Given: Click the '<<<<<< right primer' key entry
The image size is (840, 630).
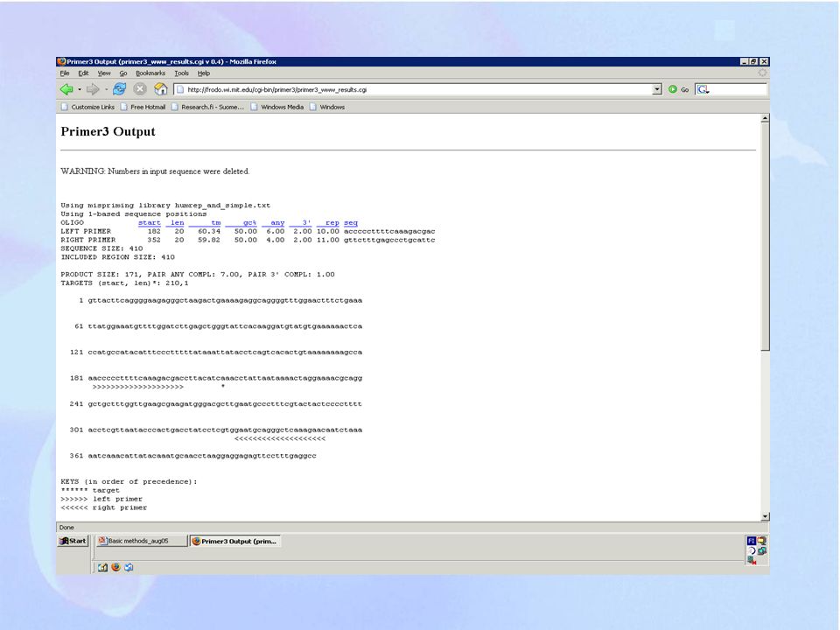Looking at the screenshot, I should 103,507.
